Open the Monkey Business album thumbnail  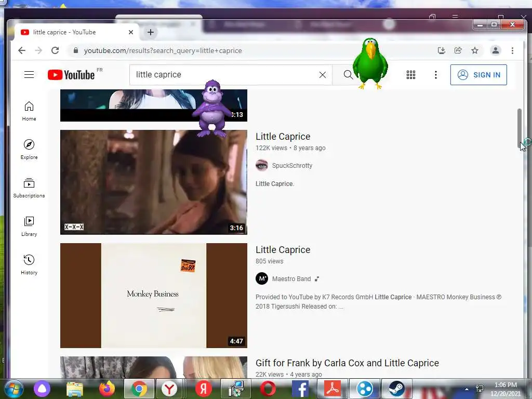pyautogui.click(x=154, y=296)
